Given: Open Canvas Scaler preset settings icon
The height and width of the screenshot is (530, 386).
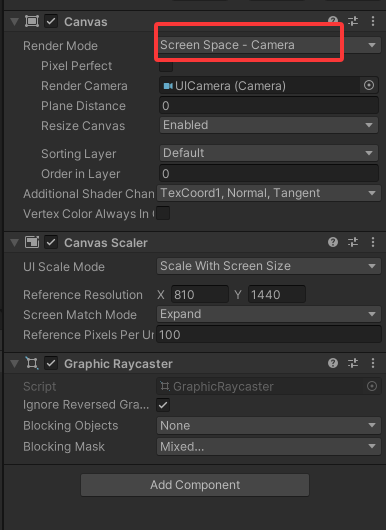Looking at the screenshot, I should pyautogui.click(x=353, y=242).
